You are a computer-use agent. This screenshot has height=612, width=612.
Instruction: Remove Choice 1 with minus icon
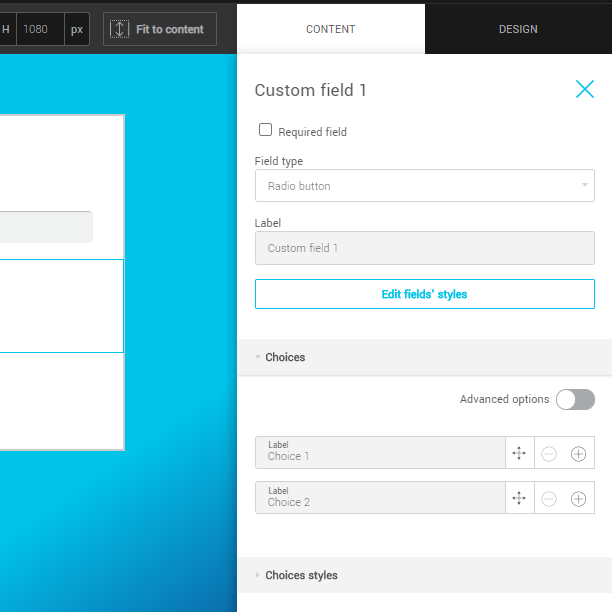pos(549,453)
